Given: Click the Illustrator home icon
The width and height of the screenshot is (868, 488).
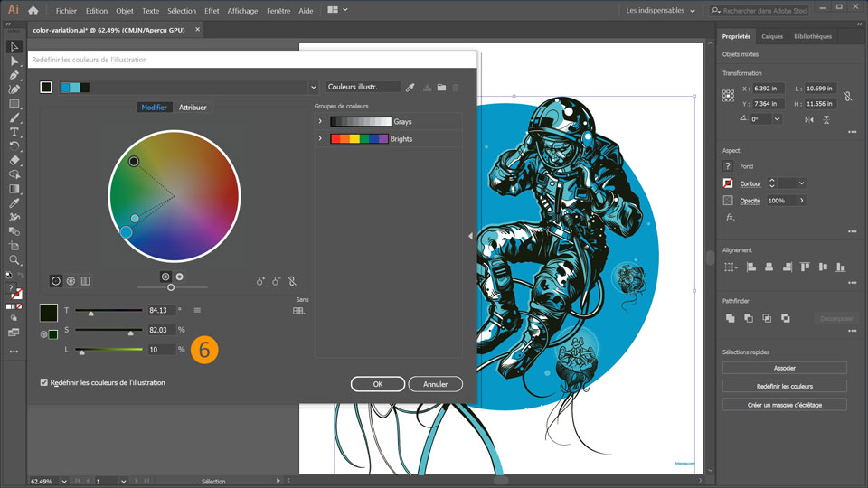Looking at the screenshot, I should point(33,11).
